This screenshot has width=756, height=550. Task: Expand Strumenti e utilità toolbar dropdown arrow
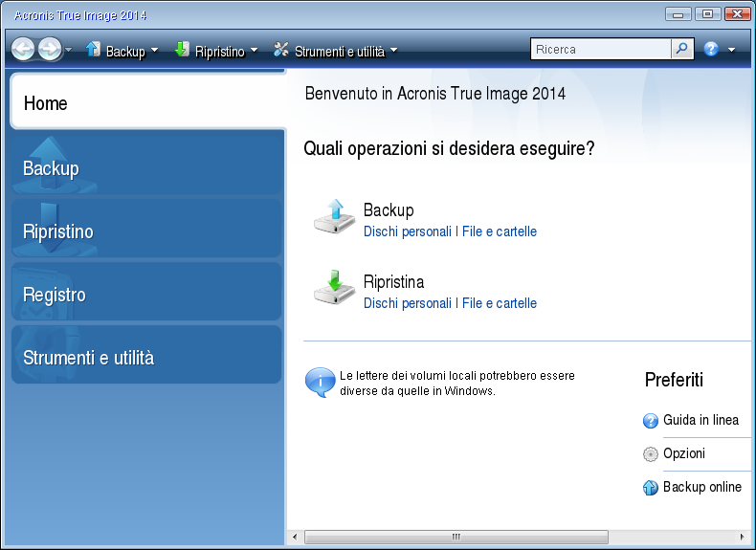click(393, 50)
